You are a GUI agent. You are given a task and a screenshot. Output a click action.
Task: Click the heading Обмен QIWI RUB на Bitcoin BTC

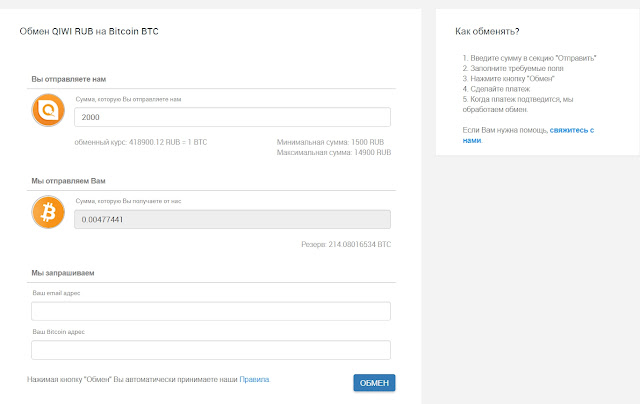pyautogui.click(x=89, y=31)
